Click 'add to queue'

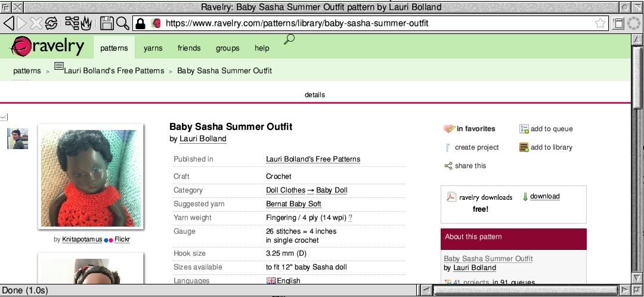[551, 129]
